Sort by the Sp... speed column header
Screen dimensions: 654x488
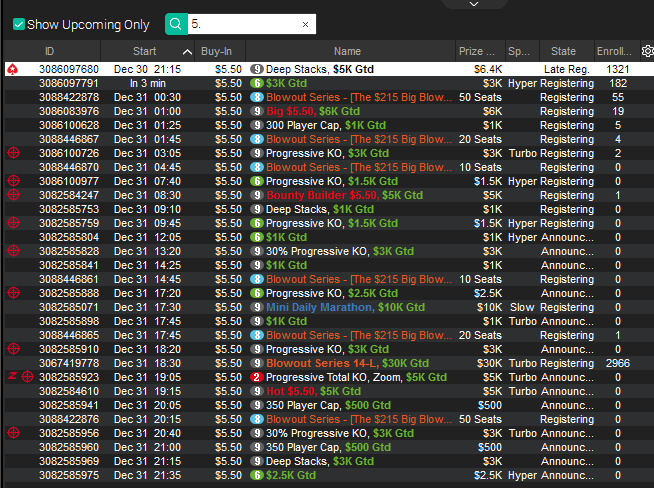pyautogui.click(x=519, y=51)
